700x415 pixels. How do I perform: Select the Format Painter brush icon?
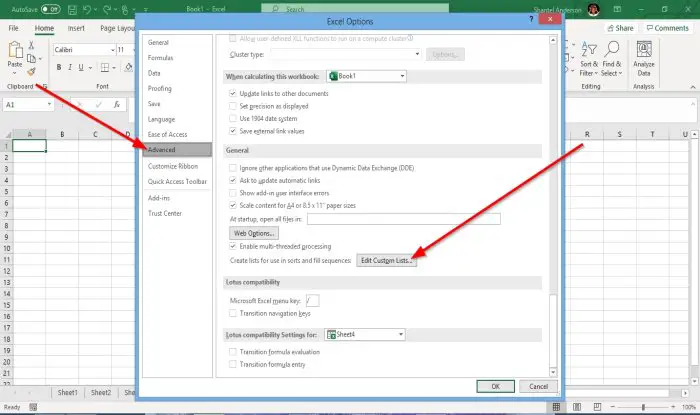pos(31,71)
